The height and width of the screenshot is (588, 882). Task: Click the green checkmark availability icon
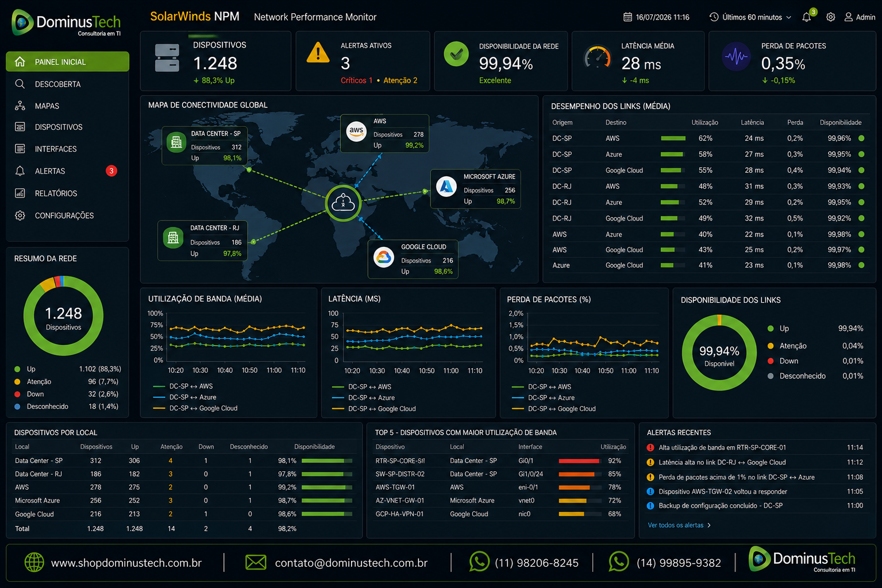point(456,54)
